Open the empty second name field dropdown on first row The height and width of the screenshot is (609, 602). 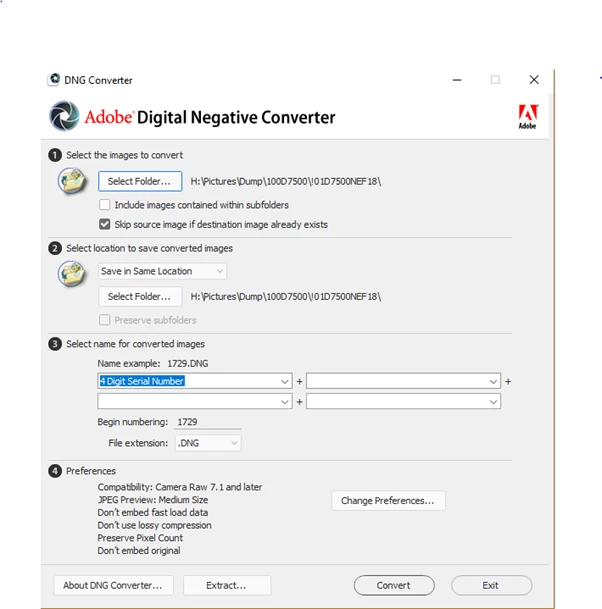click(x=493, y=381)
